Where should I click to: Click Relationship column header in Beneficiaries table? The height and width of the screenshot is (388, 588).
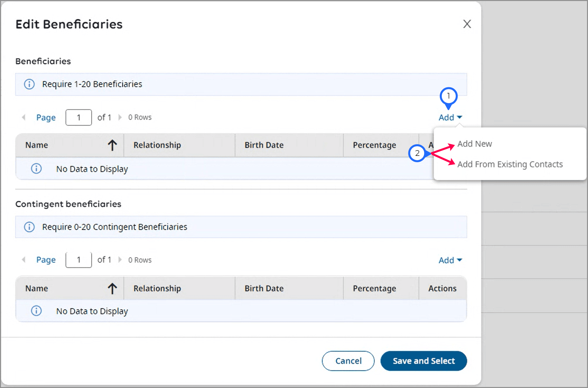(x=157, y=145)
